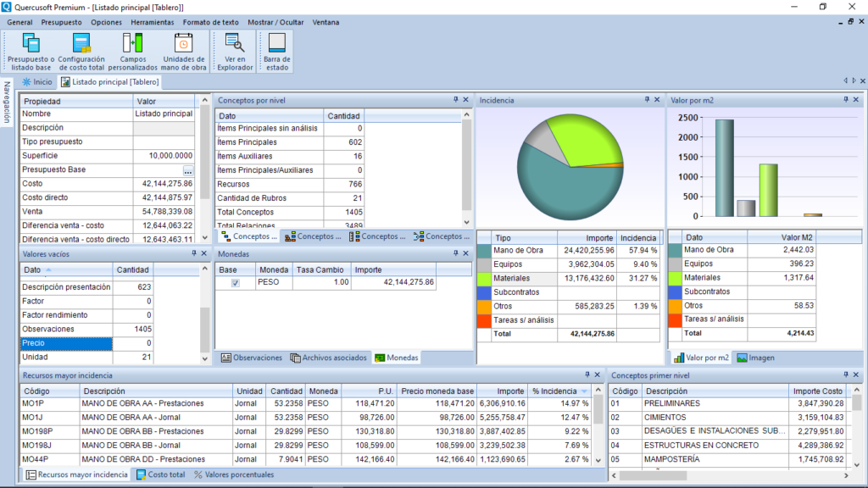
Task: Open the Herramientas menu
Action: pyautogui.click(x=153, y=22)
